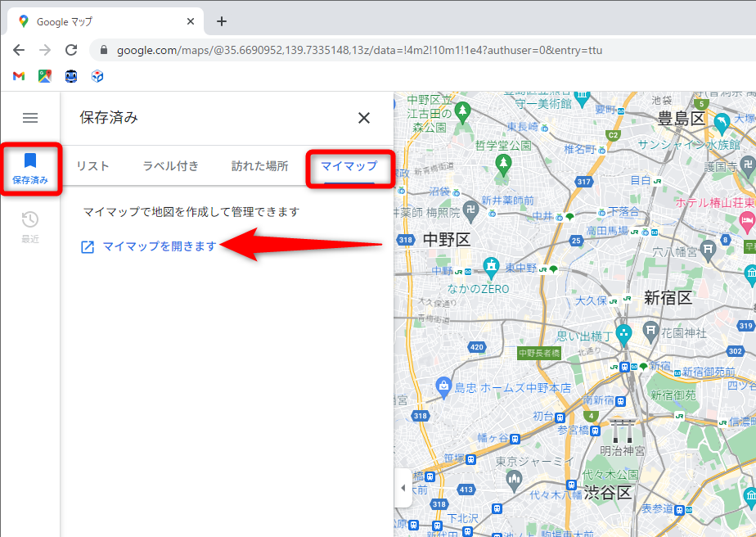756x537 pixels.
Task: Open the 保存済み (Saved) sidebar icon
Action: [x=30, y=169]
